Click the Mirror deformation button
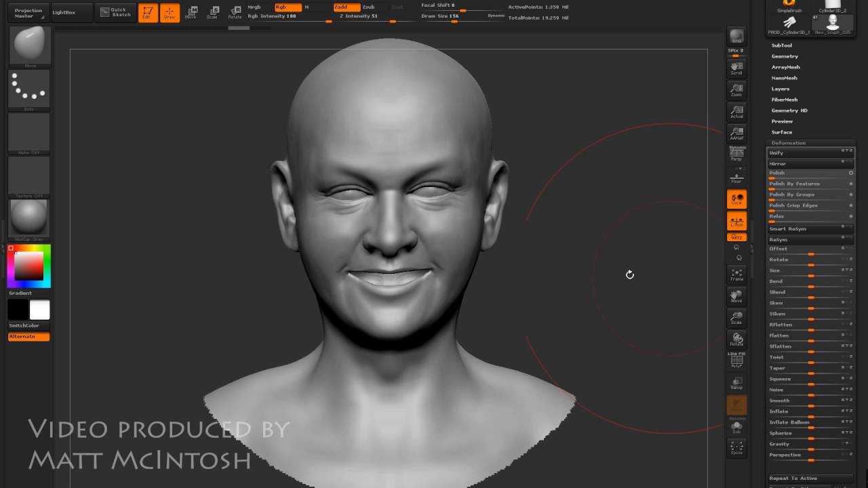 [810, 163]
